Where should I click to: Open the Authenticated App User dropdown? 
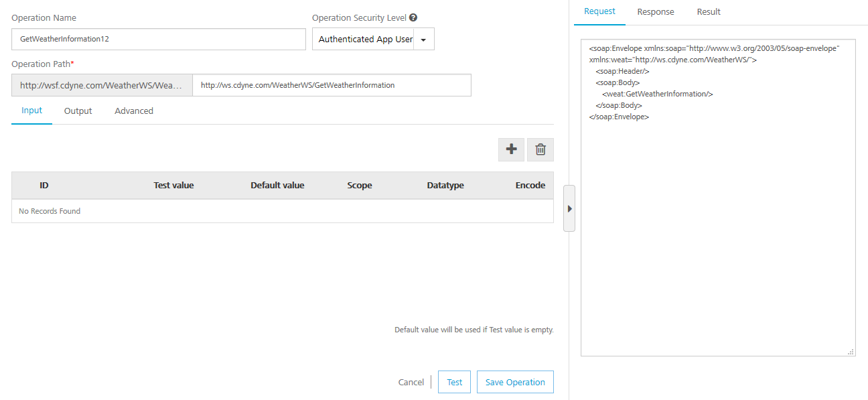tap(373, 40)
